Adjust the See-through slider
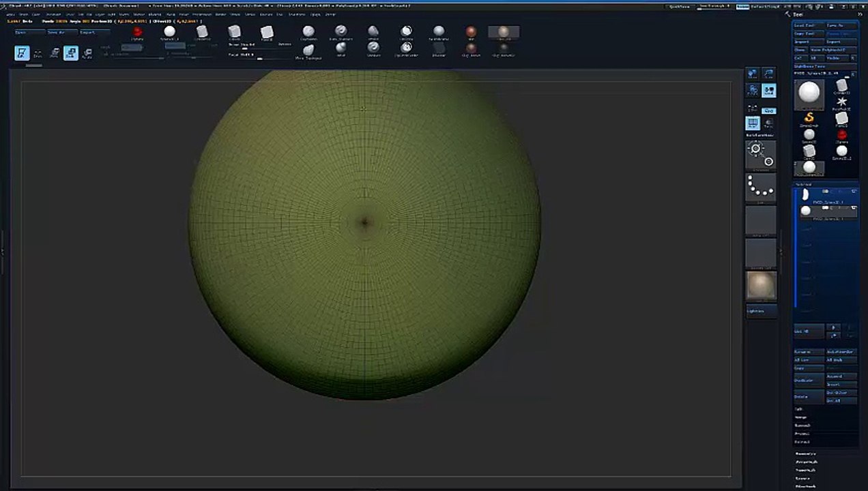 point(714,6)
